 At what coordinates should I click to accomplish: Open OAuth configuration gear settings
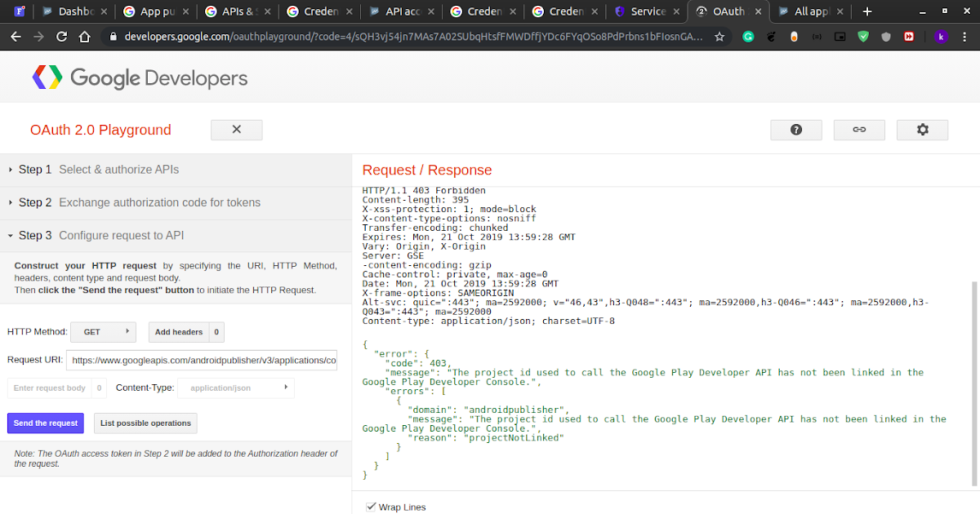(923, 130)
